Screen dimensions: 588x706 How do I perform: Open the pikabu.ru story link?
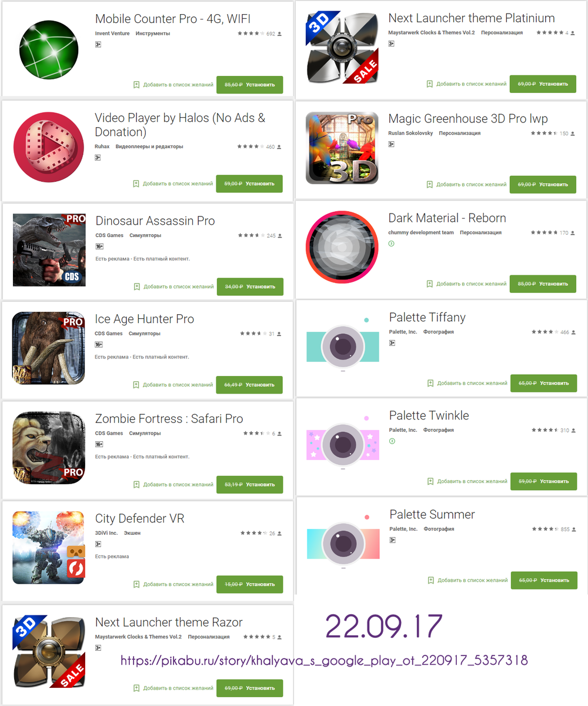pos(324,660)
